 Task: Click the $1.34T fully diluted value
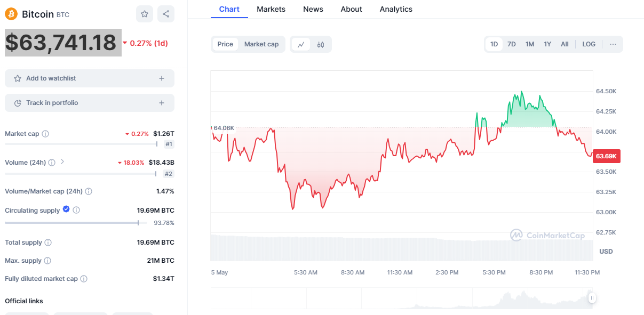click(164, 279)
